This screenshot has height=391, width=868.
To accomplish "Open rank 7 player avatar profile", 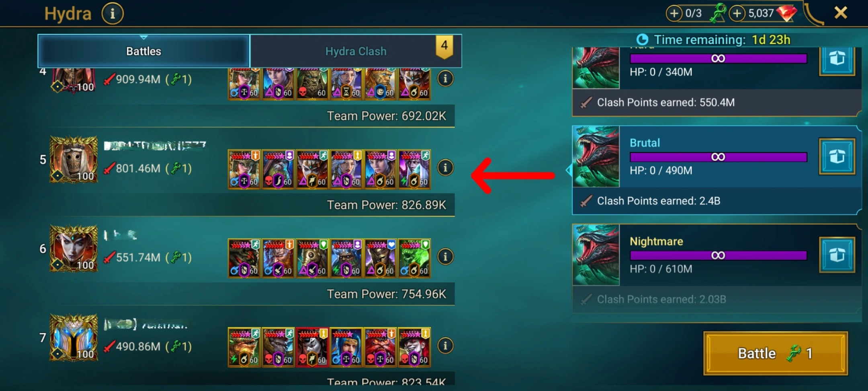I will pyautogui.click(x=74, y=337).
